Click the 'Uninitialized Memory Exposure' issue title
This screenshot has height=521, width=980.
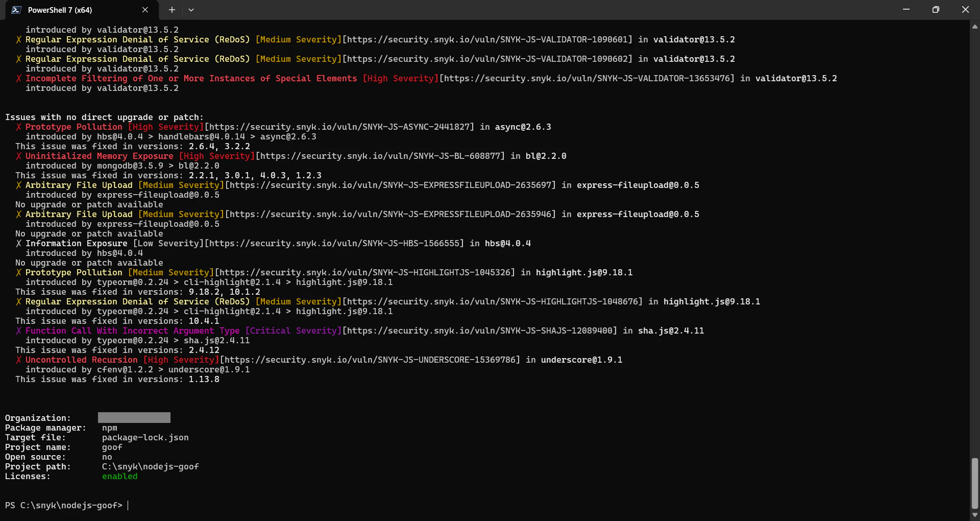(x=100, y=156)
